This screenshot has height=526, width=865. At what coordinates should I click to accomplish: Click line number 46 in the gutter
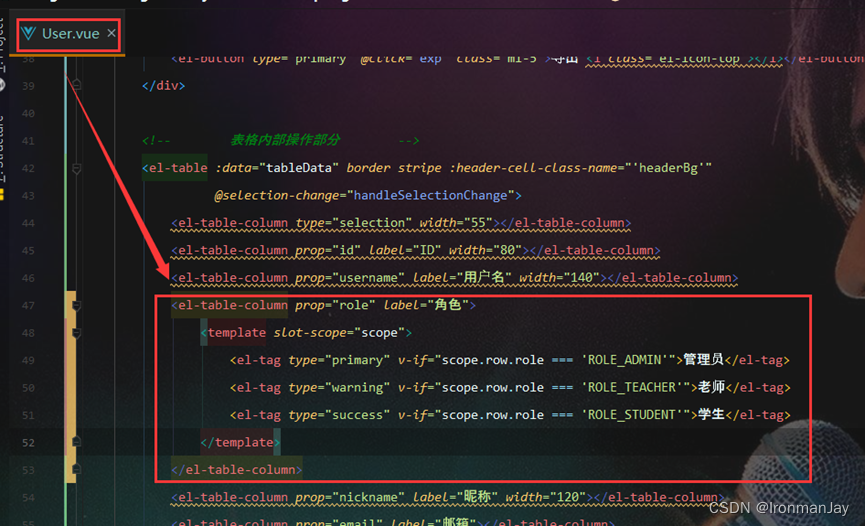coord(28,278)
